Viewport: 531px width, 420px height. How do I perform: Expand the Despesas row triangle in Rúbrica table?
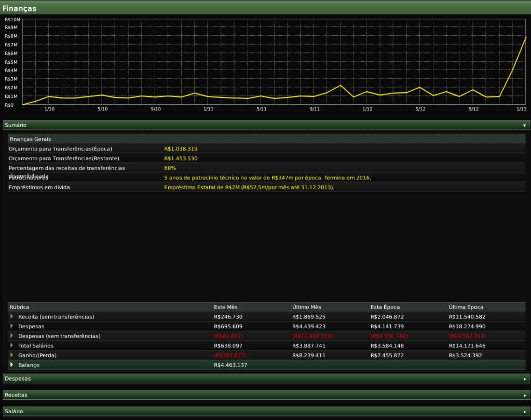click(x=12, y=326)
